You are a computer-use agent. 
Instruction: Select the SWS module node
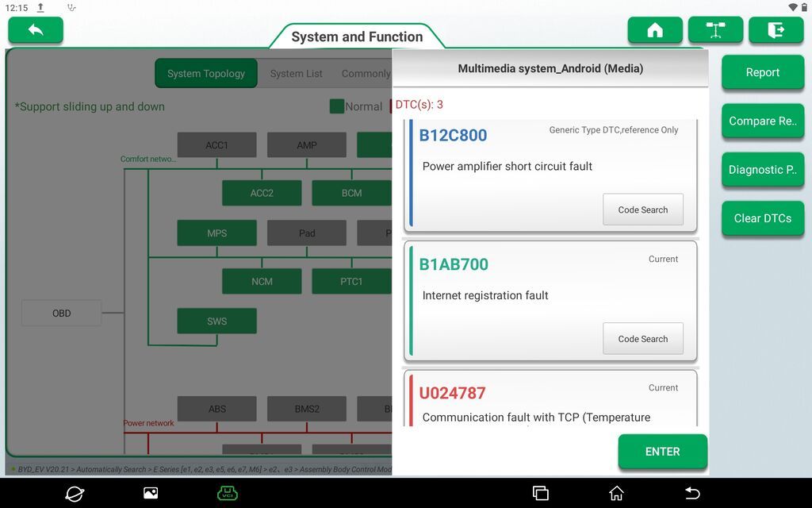216,321
